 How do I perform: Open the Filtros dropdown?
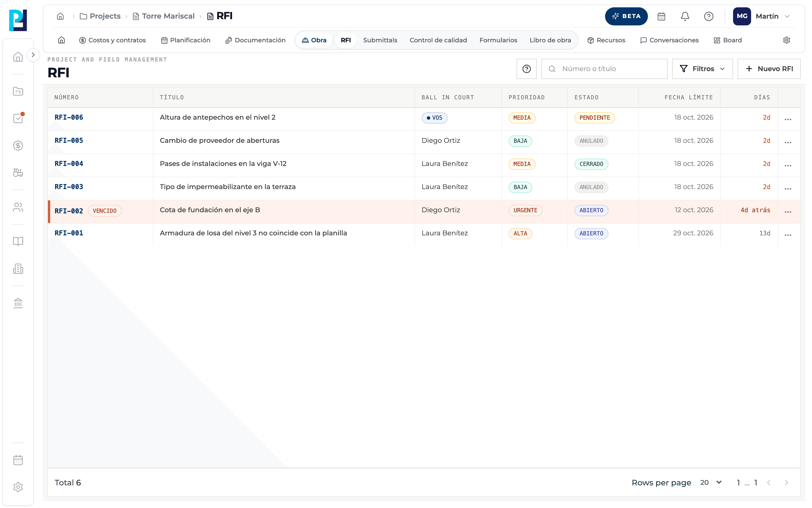702,69
